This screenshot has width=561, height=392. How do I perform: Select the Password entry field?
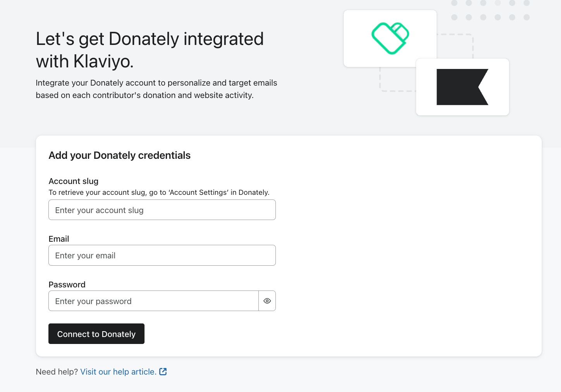point(153,301)
